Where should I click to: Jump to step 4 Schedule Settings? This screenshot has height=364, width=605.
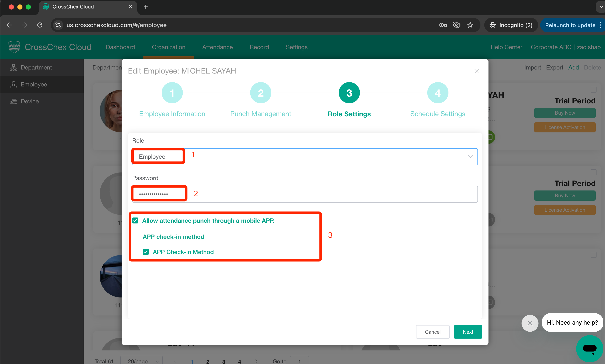pyautogui.click(x=437, y=93)
